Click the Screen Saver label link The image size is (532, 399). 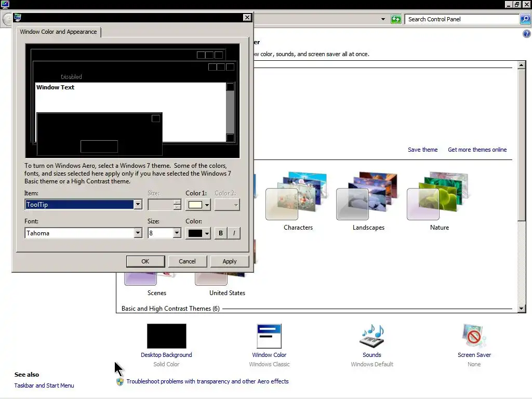point(474,355)
